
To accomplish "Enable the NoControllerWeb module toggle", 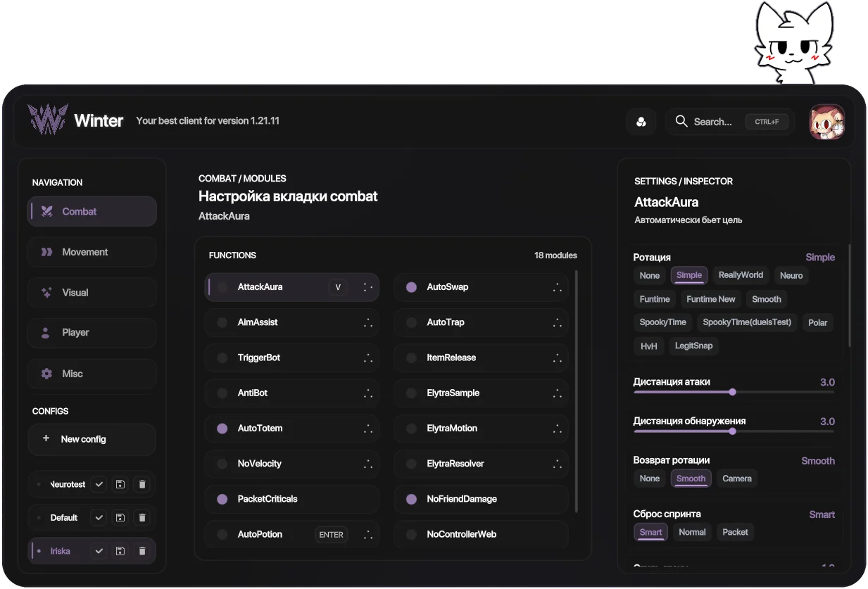I will 412,534.
